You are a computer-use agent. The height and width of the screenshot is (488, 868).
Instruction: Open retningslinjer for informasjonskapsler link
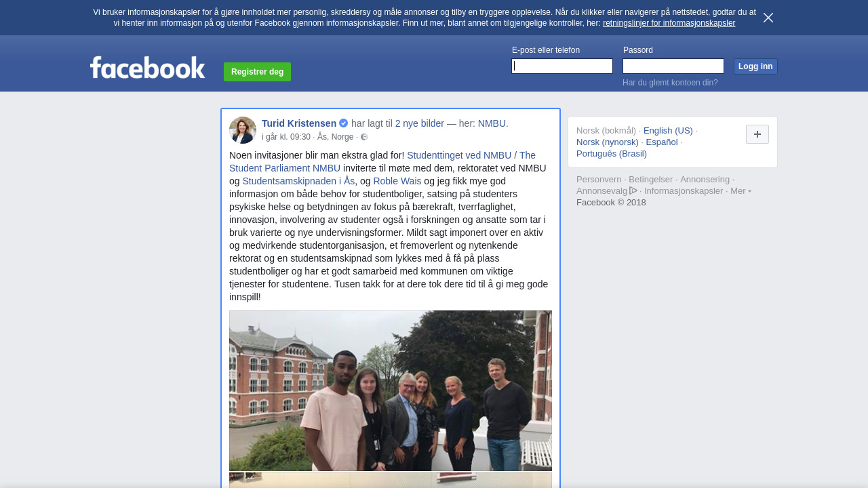(669, 23)
